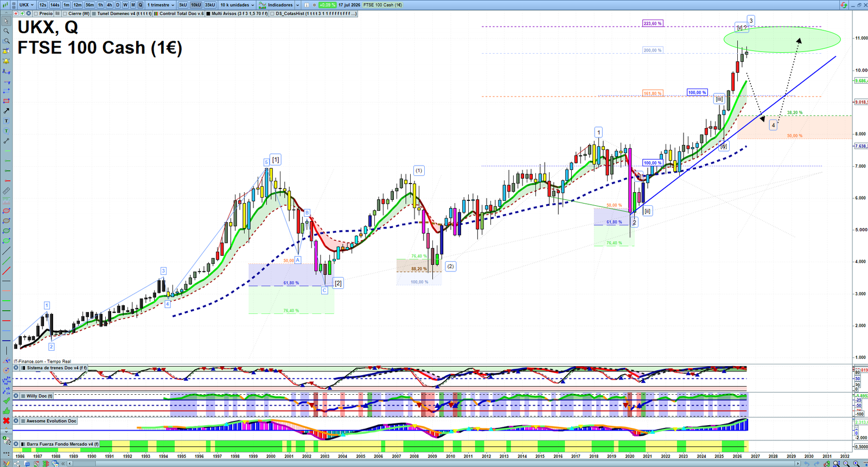Select the brown ellipse drawing tool
The image size is (868, 467).
(7, 220)
